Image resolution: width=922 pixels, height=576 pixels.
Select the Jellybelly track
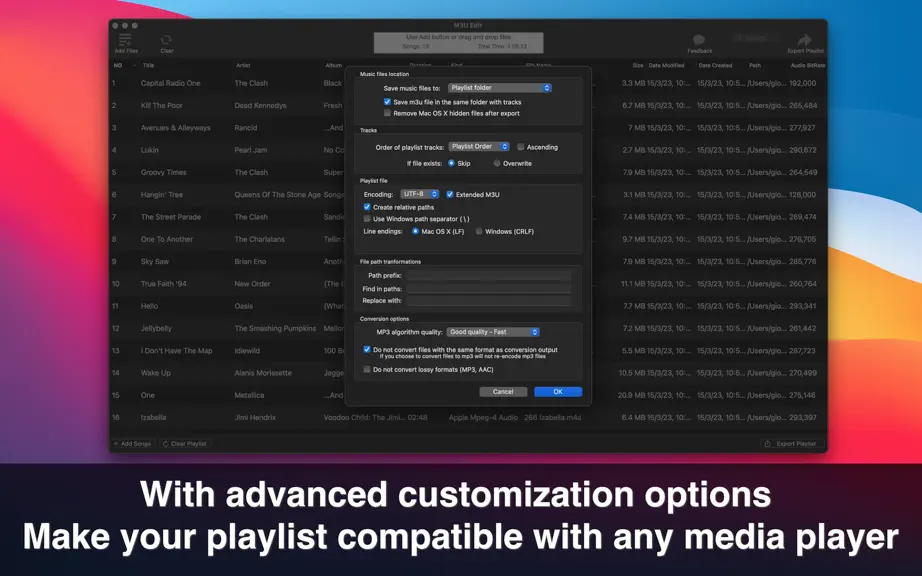[156, 329]
